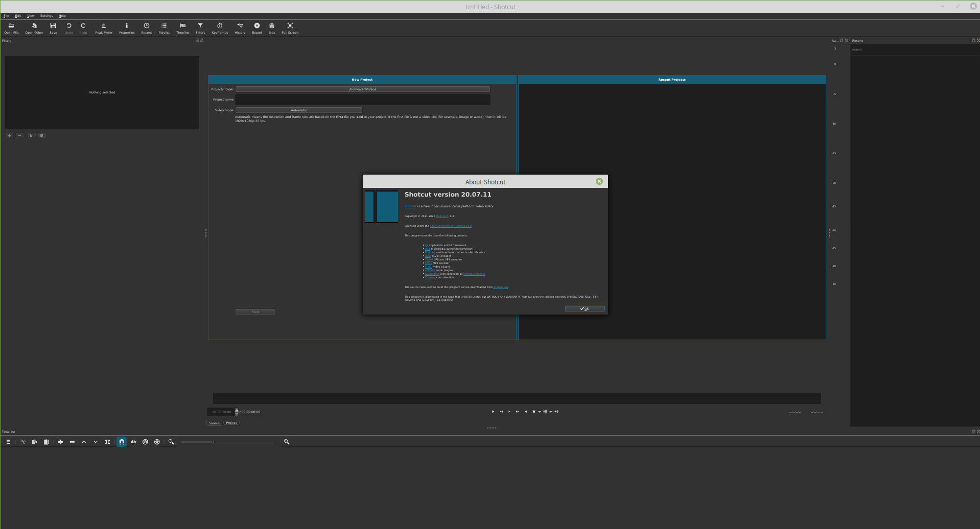Image resolution: width=980 pixels, height=529 pixels.
Task: Open the Peak Meter panel
Action: coord(103,28)
